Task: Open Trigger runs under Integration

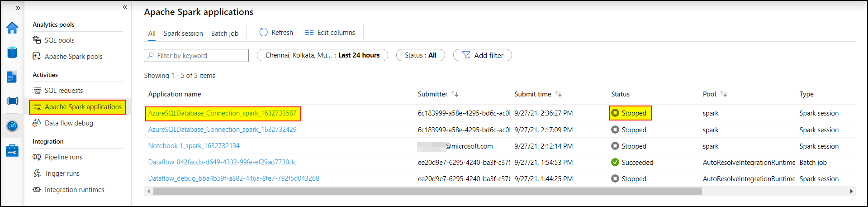Action: (62, 173)
